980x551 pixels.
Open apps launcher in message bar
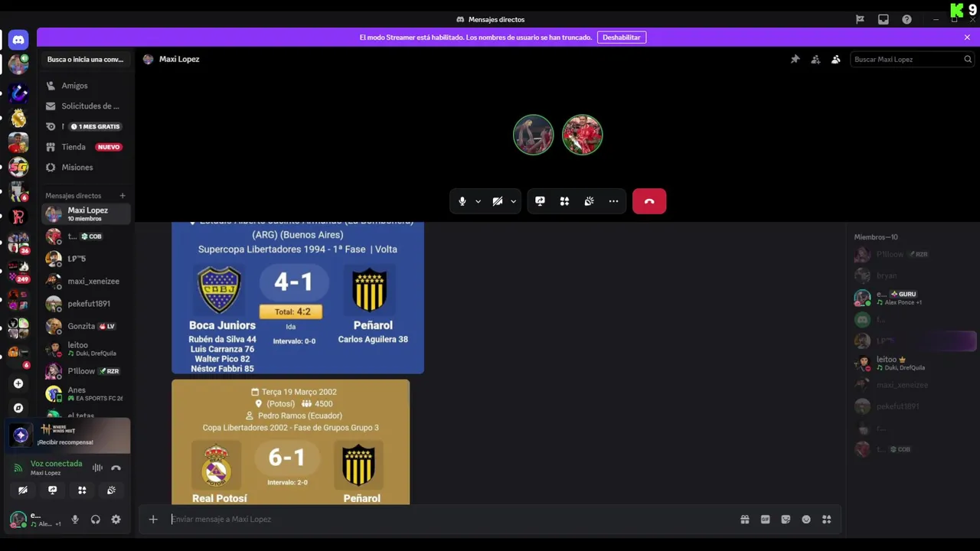(x=827, y=520)
